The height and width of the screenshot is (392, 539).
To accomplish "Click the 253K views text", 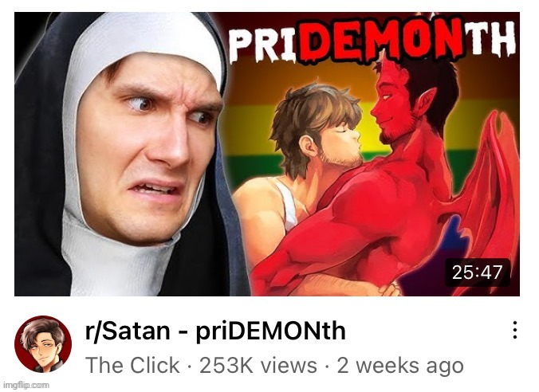I will point(258,365).
